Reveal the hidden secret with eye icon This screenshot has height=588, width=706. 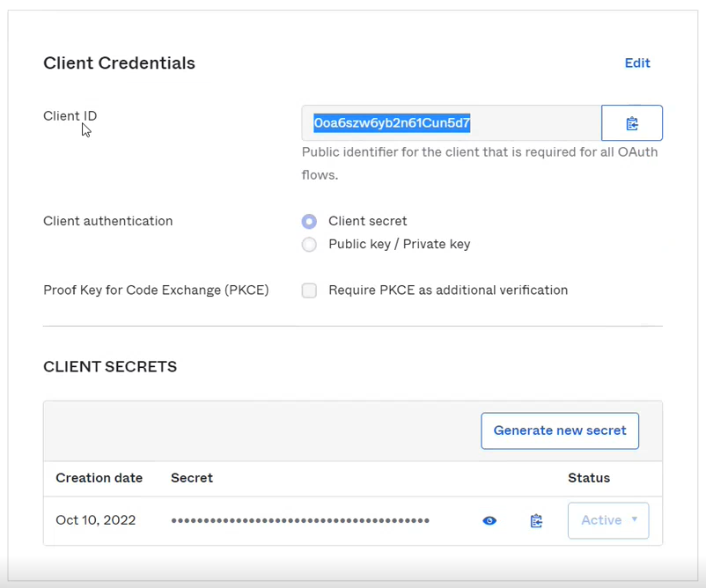(489, 521)
